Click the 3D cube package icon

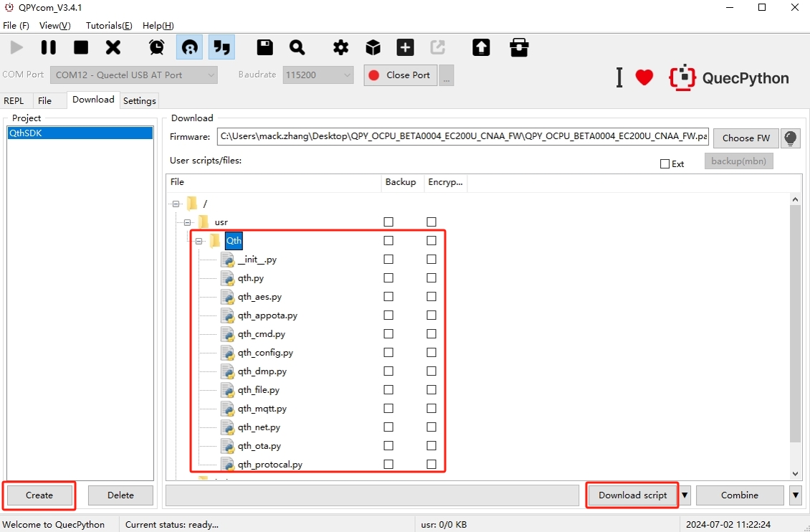373,47
